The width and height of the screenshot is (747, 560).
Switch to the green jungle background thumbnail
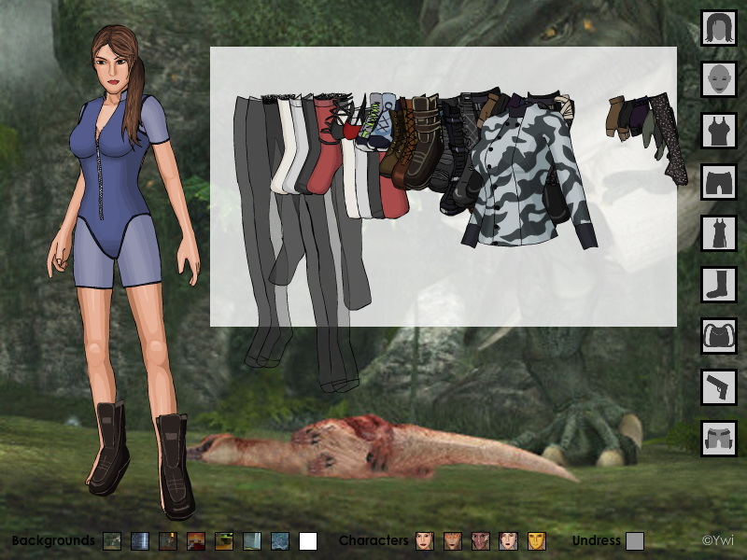click(112, 541)
